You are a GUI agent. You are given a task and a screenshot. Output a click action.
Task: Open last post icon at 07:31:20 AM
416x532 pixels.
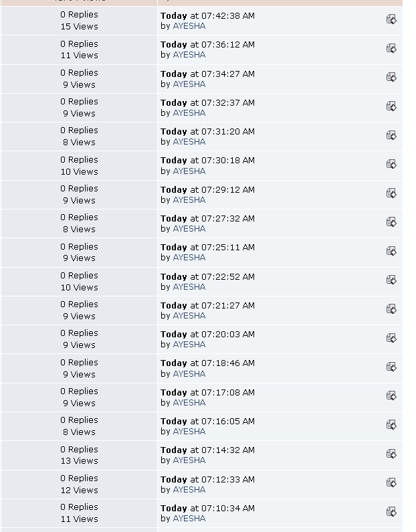coord(391,135)
